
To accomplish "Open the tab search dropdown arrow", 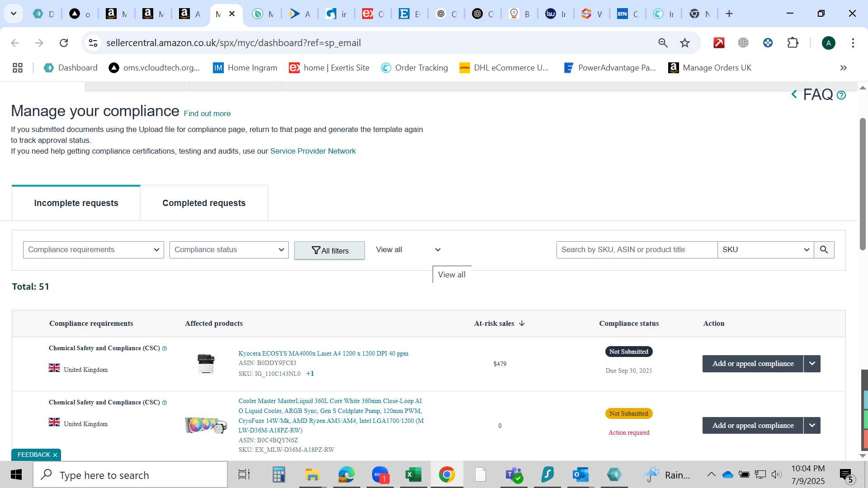I will (x=14, y=14).
